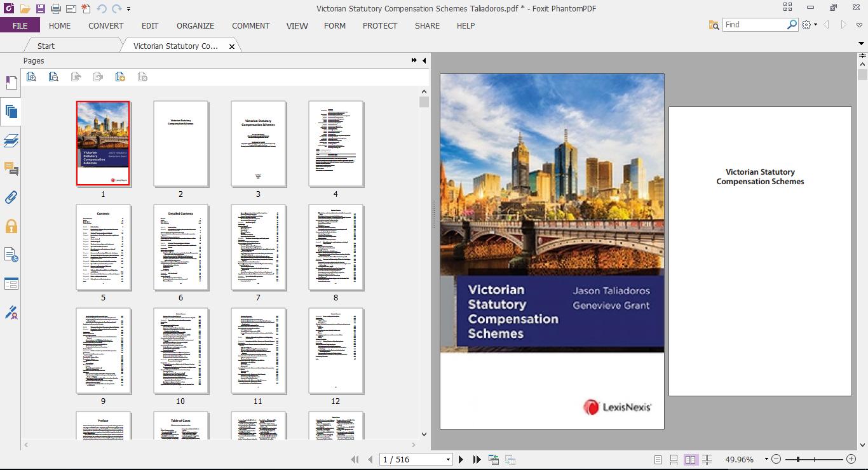Print the document with the printer icon
This screenshot has height=470, width=868.
55,9
